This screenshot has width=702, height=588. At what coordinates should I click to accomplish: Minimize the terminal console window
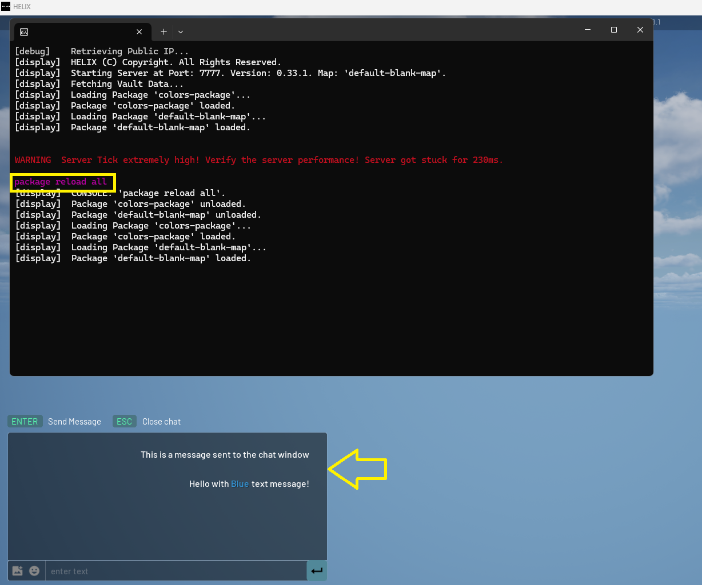(x=587, y=30)
